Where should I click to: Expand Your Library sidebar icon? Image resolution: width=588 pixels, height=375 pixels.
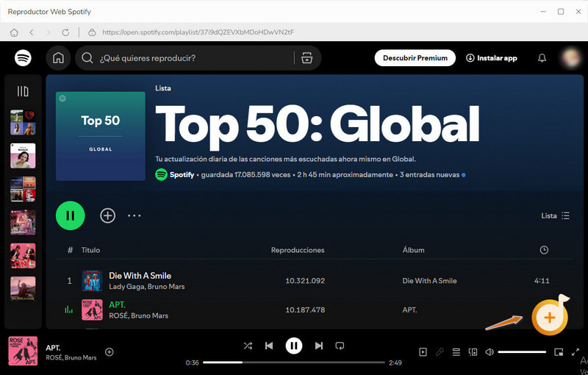click(23, 91)
